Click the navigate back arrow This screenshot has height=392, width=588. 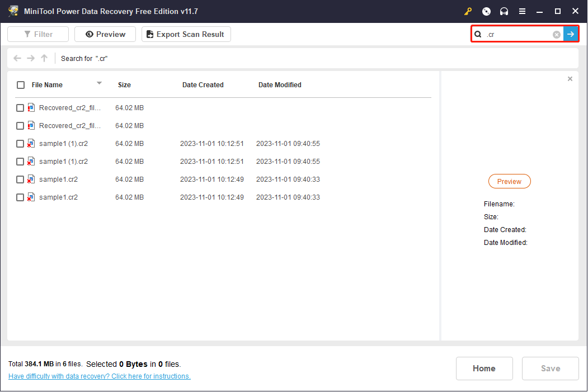[x=17, y=58]
